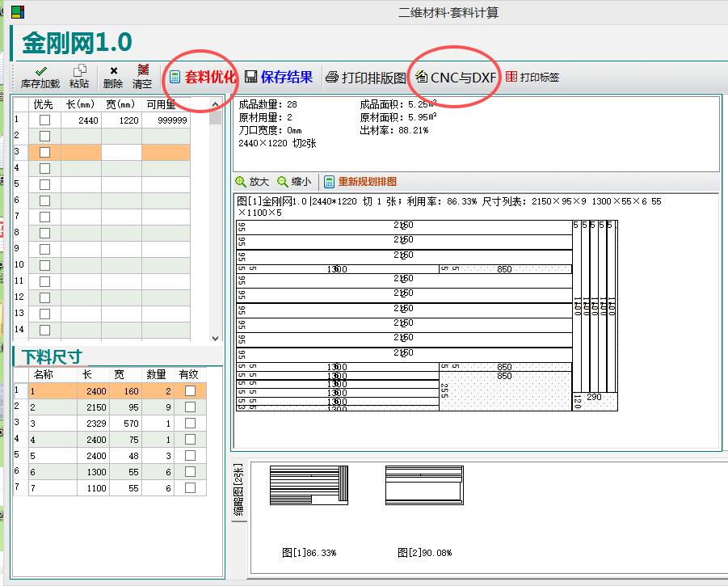Click the stock length cell showing 2440
Screen dimensions: 728x586
(x=82, y=120)
